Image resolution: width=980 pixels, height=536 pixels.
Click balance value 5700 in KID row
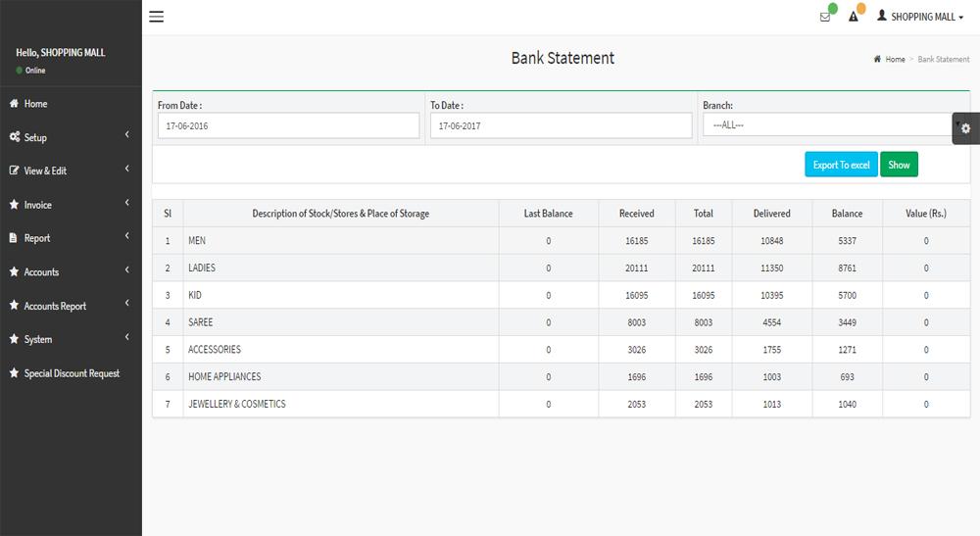tap(847, 296)
